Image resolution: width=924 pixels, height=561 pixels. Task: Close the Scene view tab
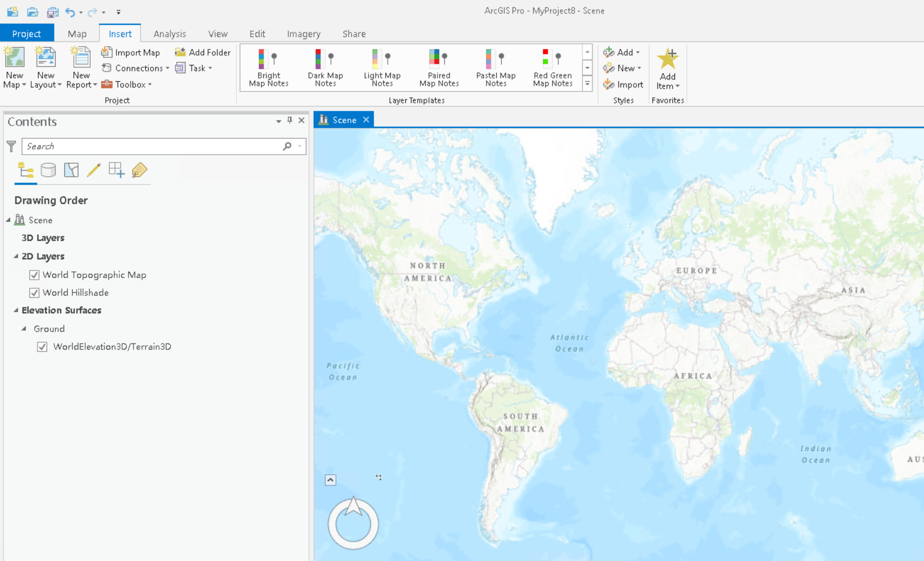click(x=366, y=120)
